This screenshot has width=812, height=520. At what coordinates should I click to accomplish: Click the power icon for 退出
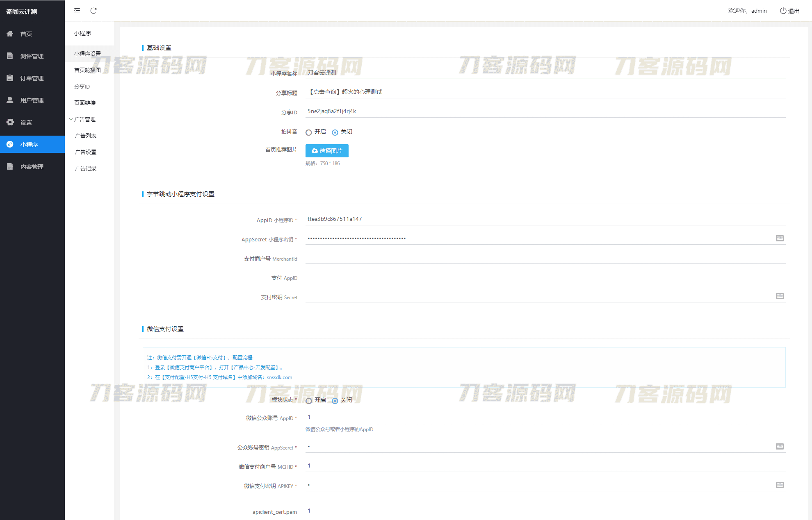point(783,11)
